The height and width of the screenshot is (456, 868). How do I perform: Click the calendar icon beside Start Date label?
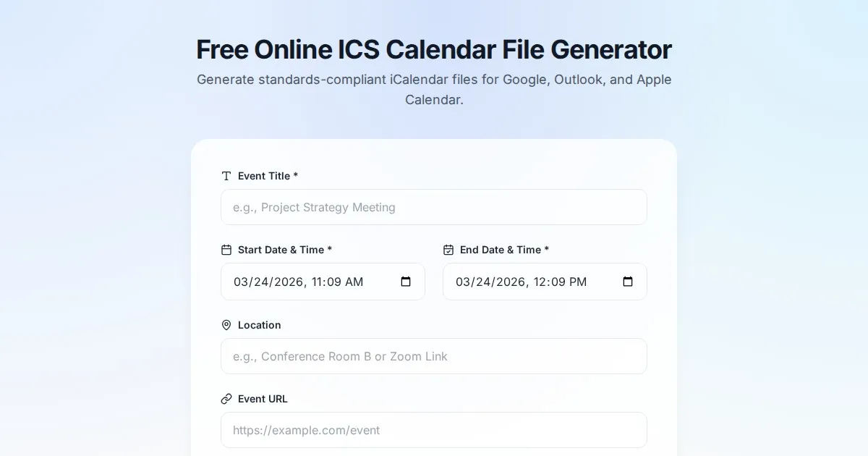[226, 250]
